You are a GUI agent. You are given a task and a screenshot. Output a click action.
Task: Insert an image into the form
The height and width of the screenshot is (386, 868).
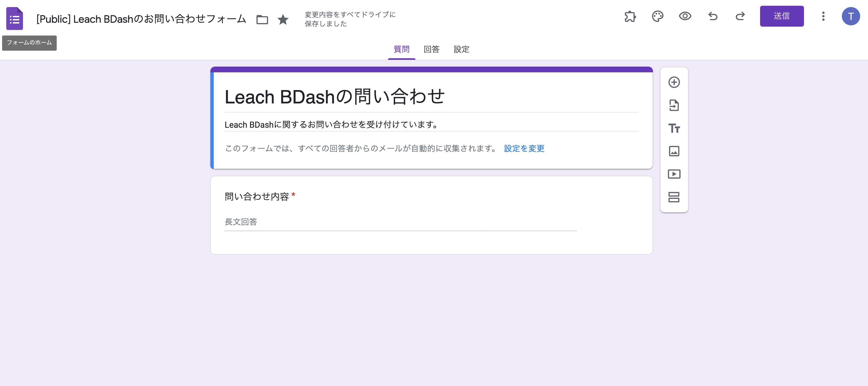tap(674, 151)
